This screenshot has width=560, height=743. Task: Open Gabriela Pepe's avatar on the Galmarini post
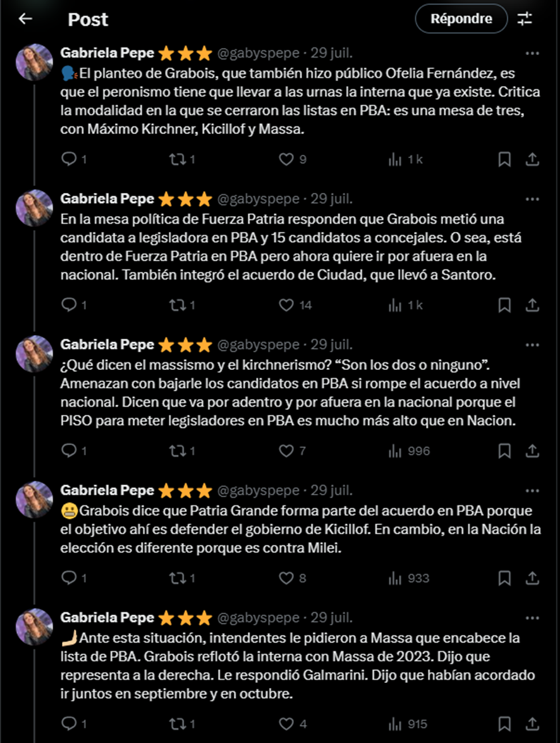tap(34, 626)
